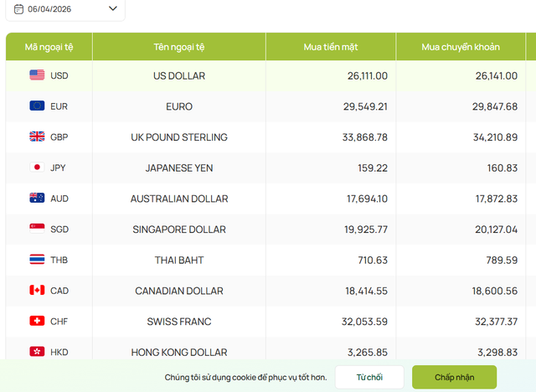The image size is (536, 392).
Task: Click the SWISS FRANC name cell
Action: [x=179, y=322]
